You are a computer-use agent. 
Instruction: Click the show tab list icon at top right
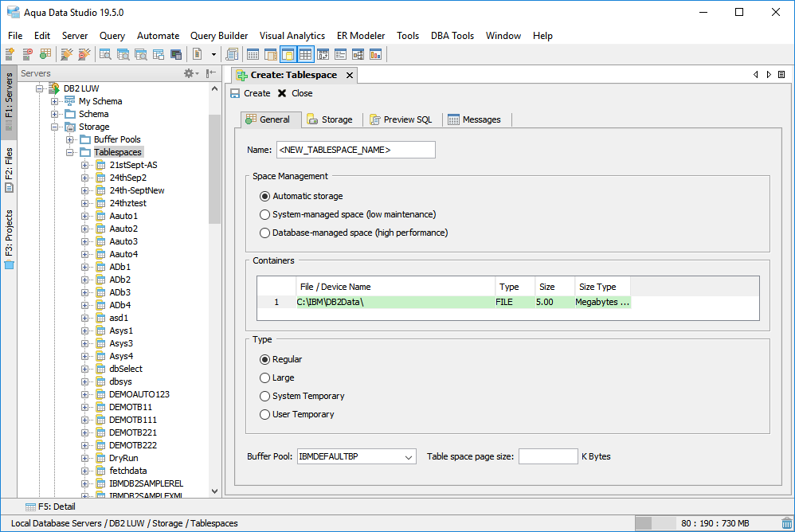tap(781, 75)
